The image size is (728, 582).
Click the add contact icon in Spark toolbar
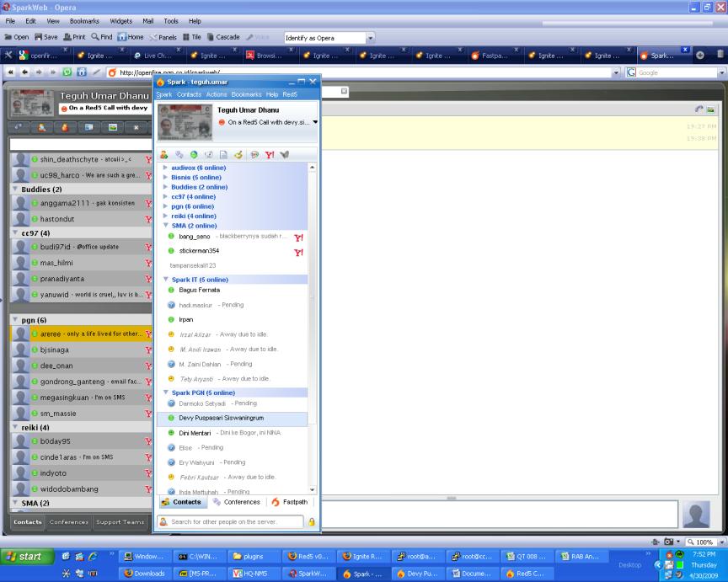(164, 154)
